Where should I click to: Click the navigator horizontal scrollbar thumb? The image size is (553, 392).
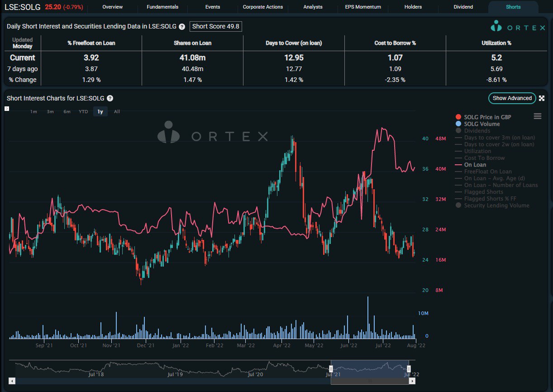tap(370, 381)
